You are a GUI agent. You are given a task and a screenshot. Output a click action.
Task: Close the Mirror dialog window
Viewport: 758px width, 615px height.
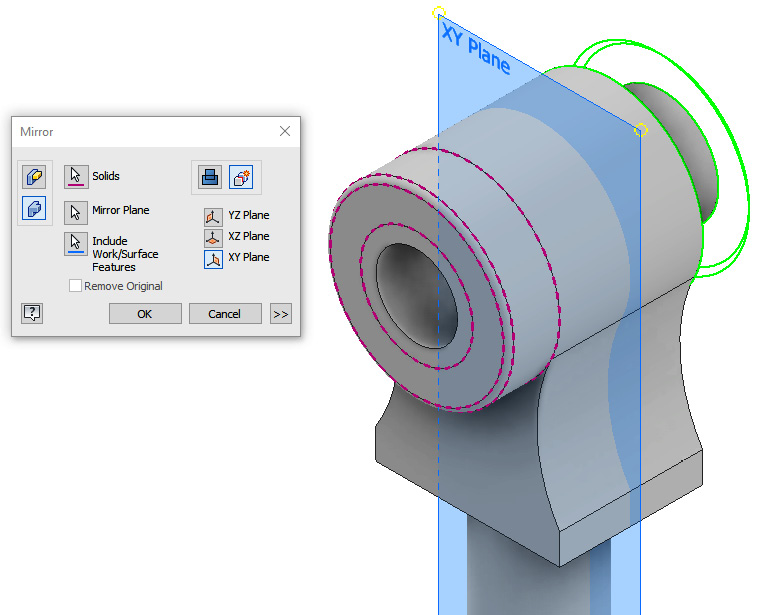click(x=285, y=132)
